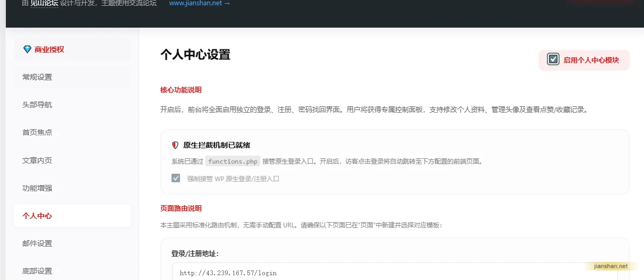Select the 功能增强 sidebar tab
Viewport: 644px width, 280px height.
click(72, 188)
